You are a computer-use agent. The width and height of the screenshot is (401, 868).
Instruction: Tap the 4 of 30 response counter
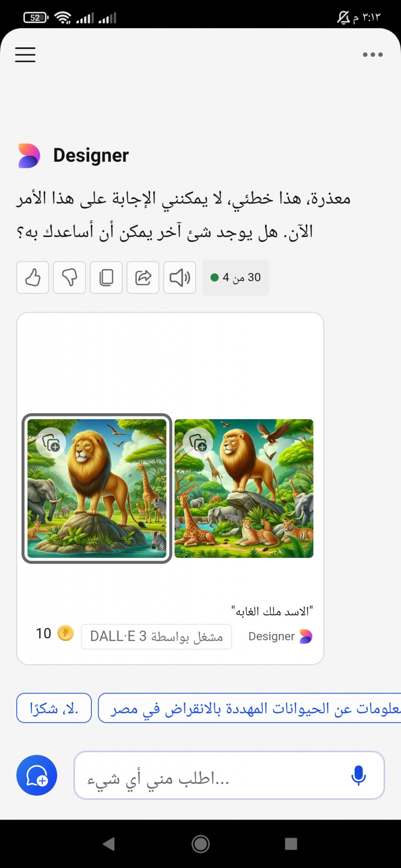(235, 277)
